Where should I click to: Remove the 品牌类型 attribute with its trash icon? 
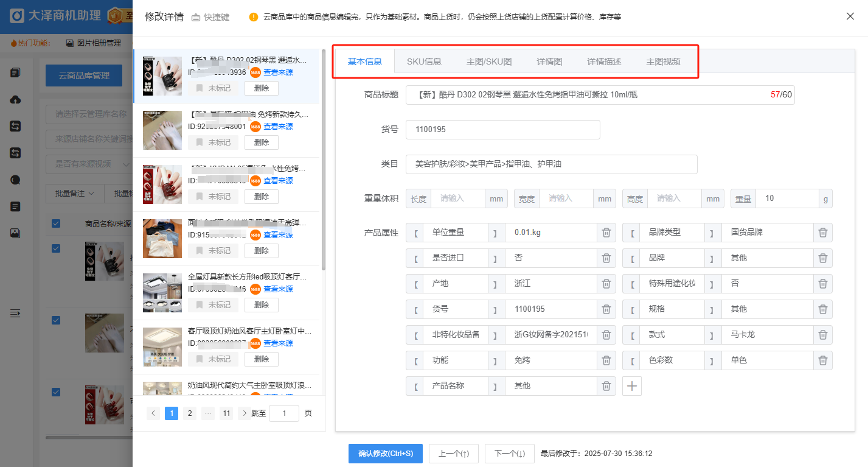[x=823, y=233]
